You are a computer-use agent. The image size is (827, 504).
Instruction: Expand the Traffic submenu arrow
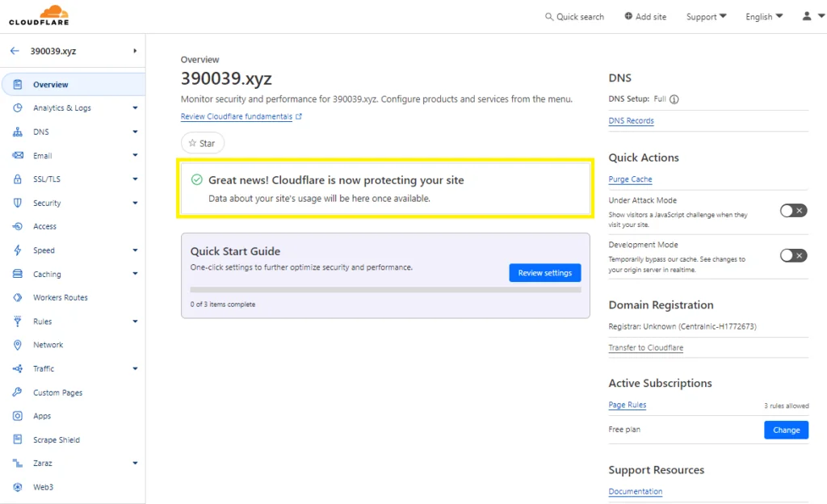pos(135,368)
